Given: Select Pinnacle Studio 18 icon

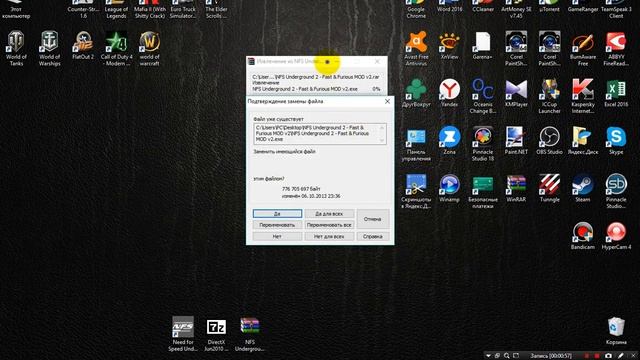Looking at the screenshot, I should 482,144.
